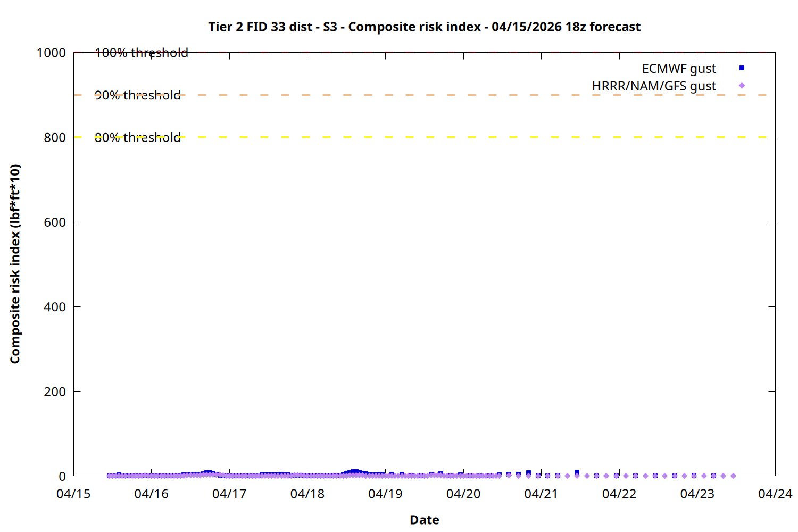Click the 1000 y-axis tick label

click(51, 53)
